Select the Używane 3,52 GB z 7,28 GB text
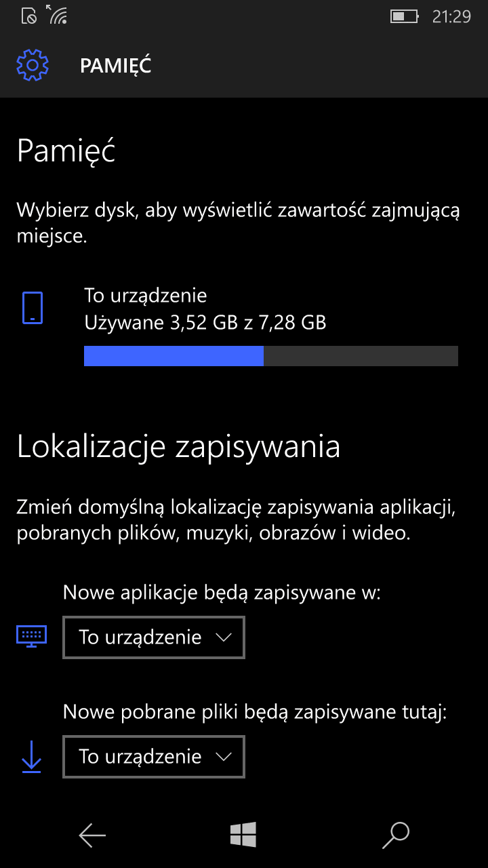The width and height of the screenshot is (488, 868). pyautogui.click(x=205, y=322)
